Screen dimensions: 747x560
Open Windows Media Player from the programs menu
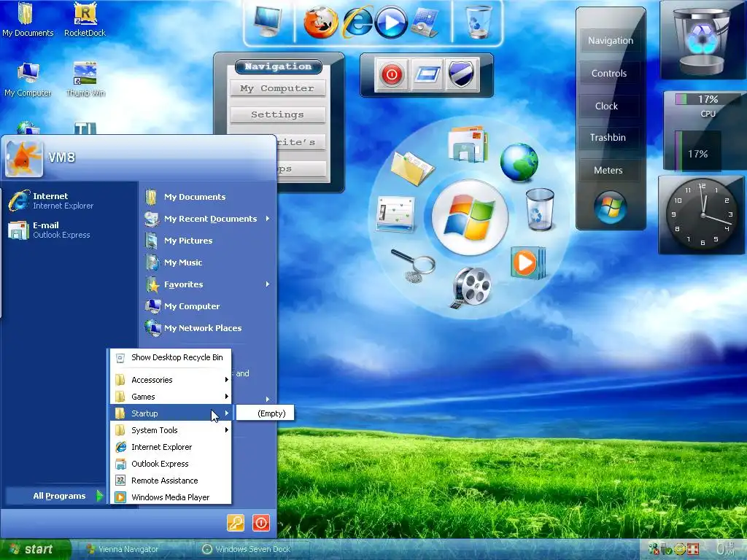point(171,497)
